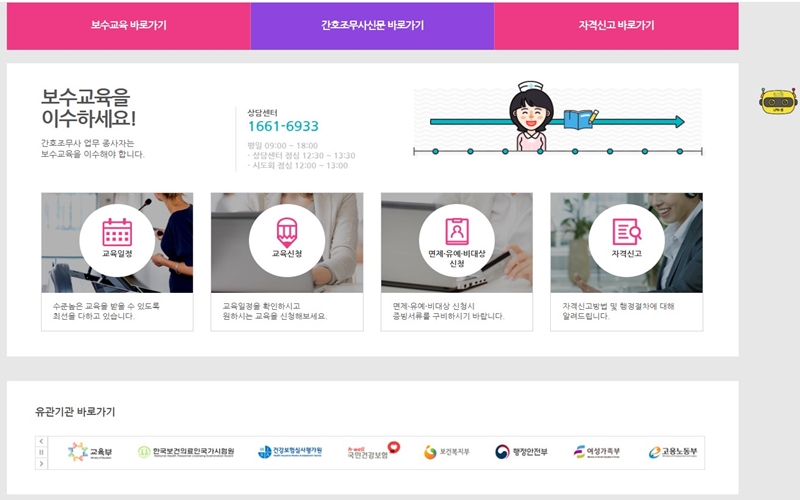Click the 자격신고 document search icon
Viewport: 800px width, 500px height.
pyautogui.click(x=627, y=232)
